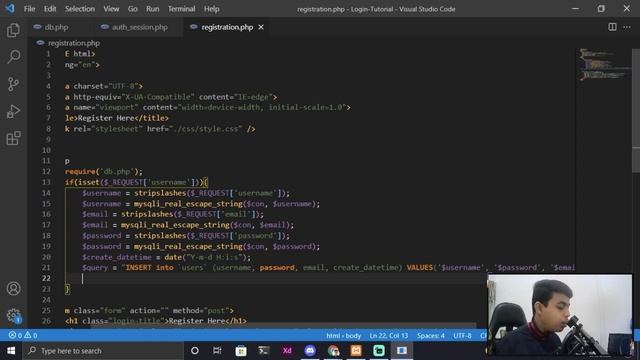Click the stylesheet href css/style.css line
The width and height of the screenshot is (640, 360).
click(160, 129)
